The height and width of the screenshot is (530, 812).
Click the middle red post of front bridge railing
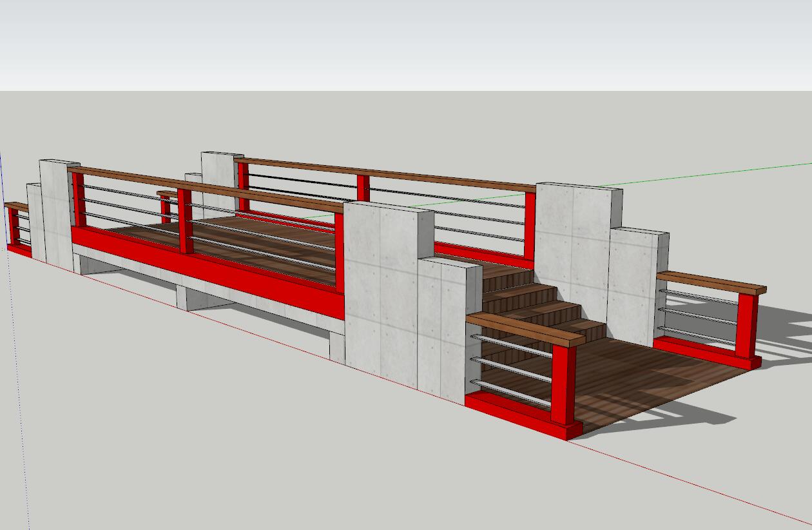185,221
